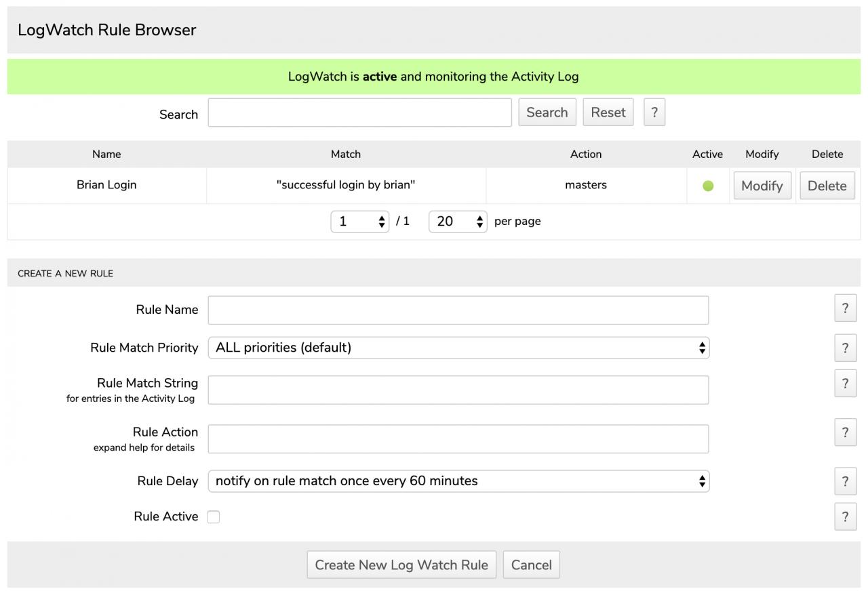Open help for the Search field
Screen dimensions: 868x595
pos(654,112)
